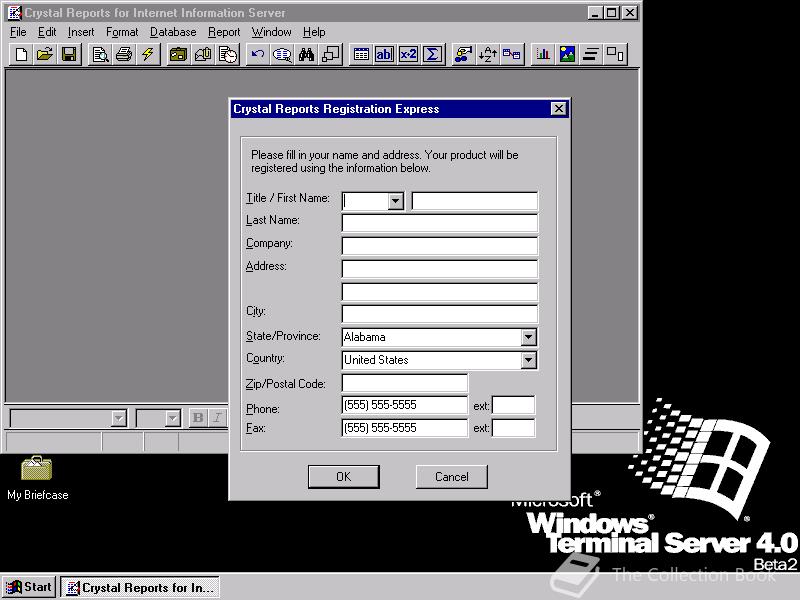Click the Zoom magnifier globe icon
This screenshot has height=600, width=800.
282,54
